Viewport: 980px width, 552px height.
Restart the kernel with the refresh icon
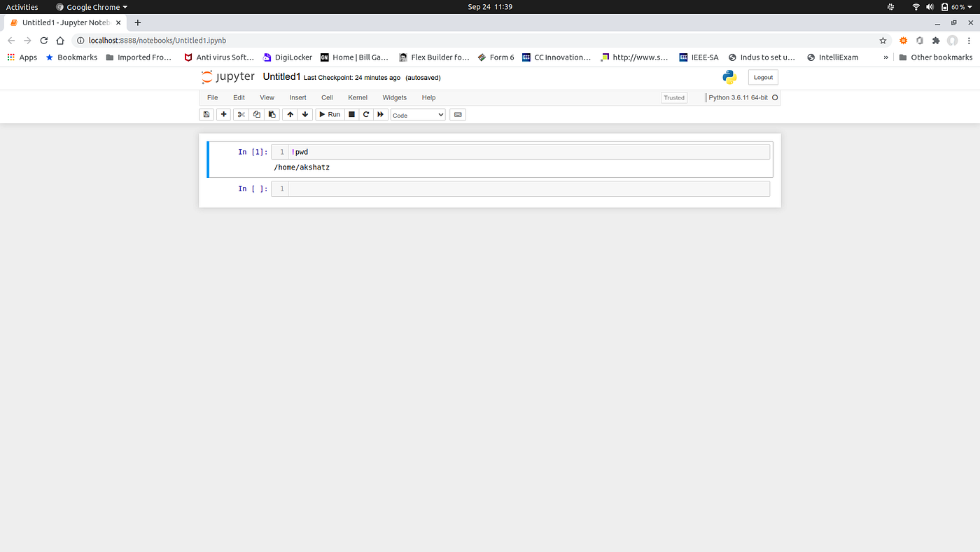[365, 114]
